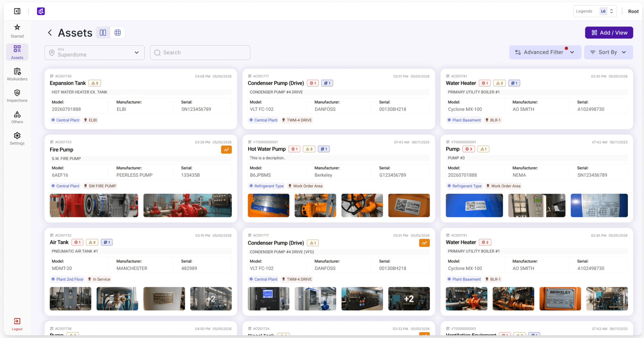
Task: Click Pump card warning badge 1
Action: click(483, 149)
